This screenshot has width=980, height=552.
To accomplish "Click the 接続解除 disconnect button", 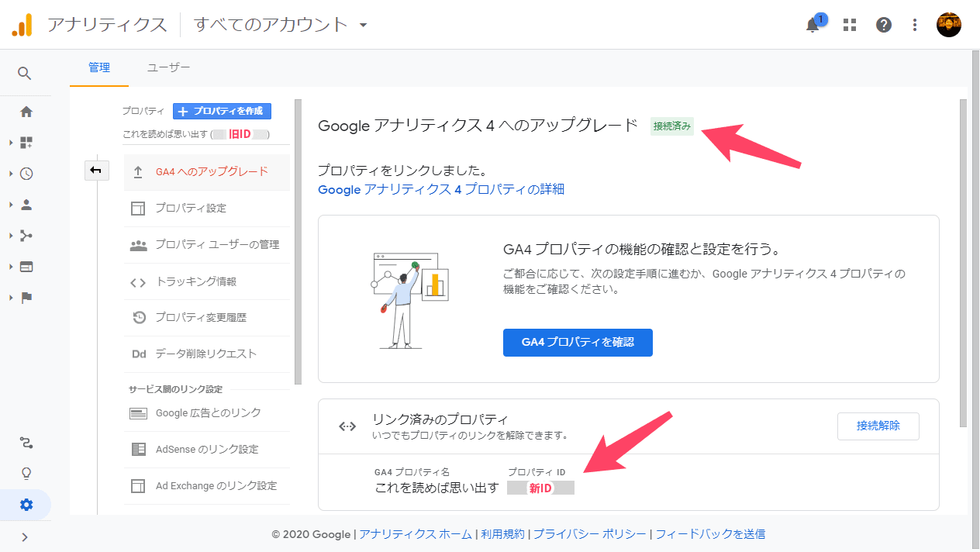I will coord(878,426).
